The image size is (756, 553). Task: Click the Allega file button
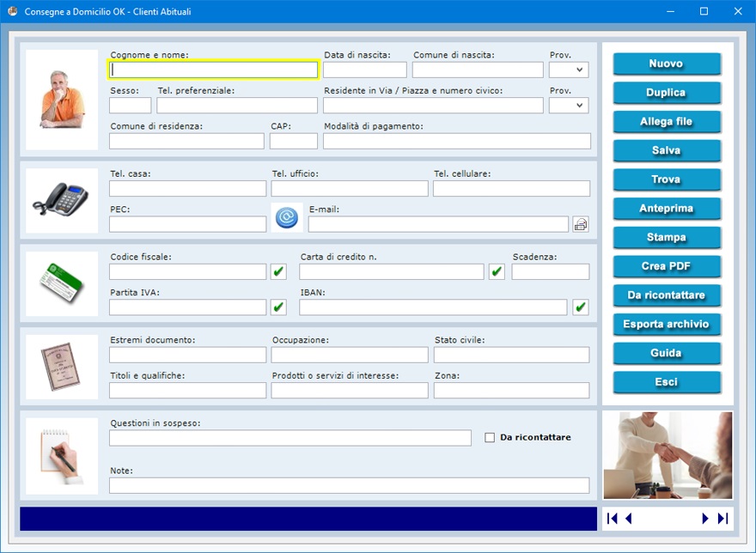click(x=667, y=121)
